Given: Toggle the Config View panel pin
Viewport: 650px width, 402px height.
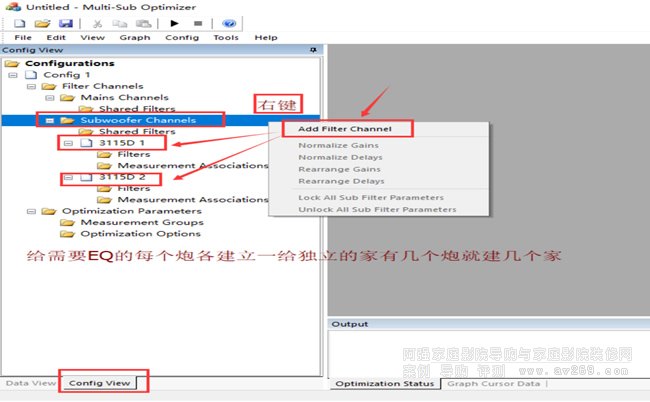Looking at the screenshot, I should (314, 50).
